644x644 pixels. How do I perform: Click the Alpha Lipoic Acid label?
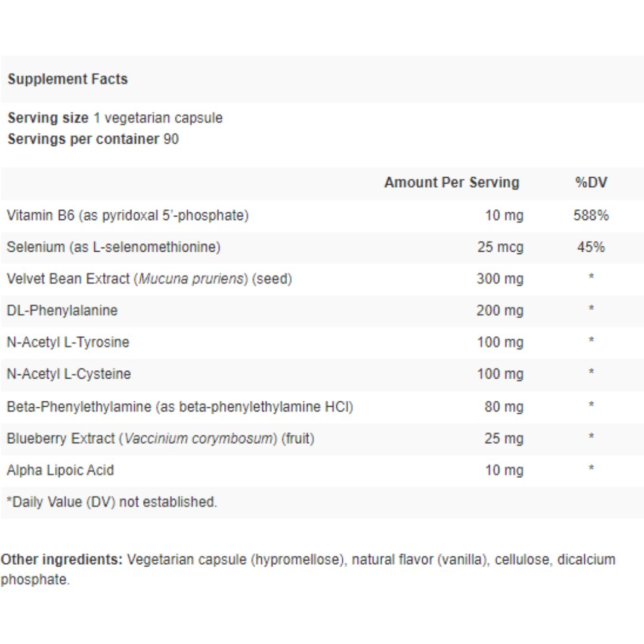(60, 470)
